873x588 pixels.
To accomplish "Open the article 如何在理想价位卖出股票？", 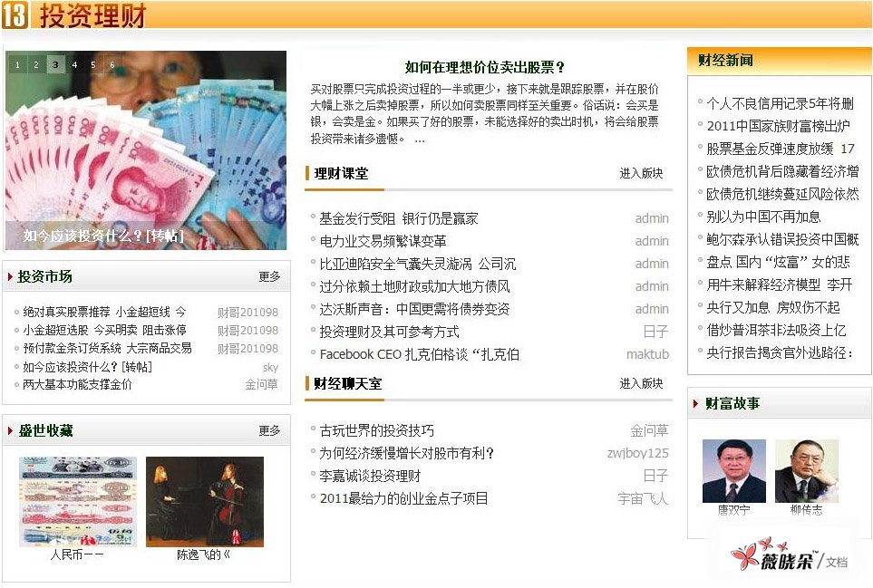I will click(x=485, y=67).
